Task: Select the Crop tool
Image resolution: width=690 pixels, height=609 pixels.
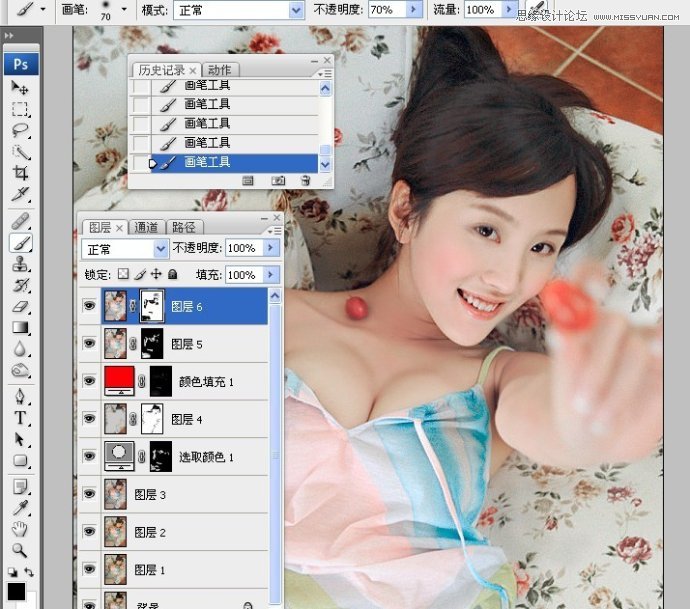Action: coord(20,172)
